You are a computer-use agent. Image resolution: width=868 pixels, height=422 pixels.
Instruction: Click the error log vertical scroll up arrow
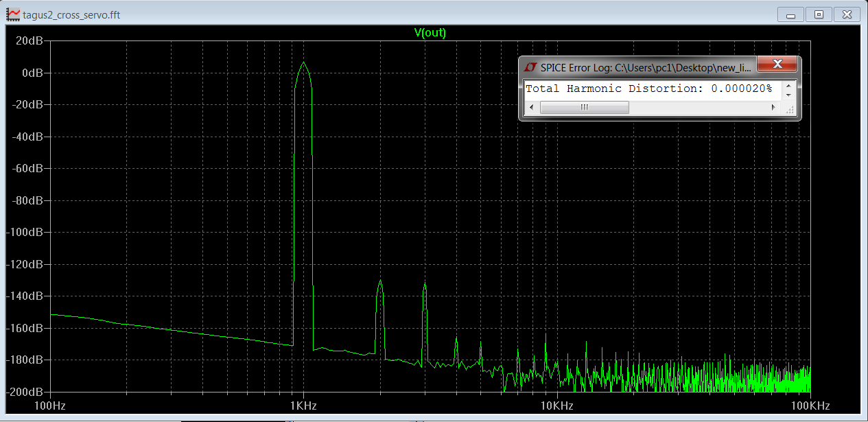pos(788,85)
